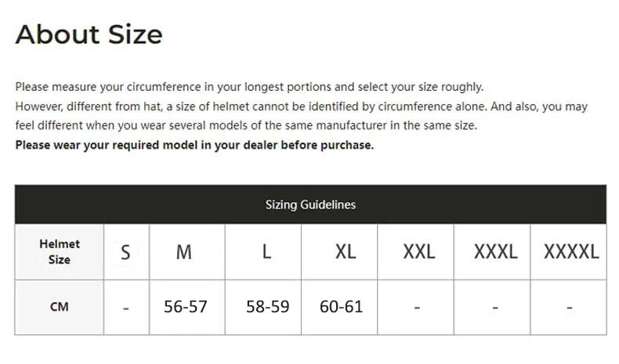Image resolution: width=619 pixels, height=364 pixels.
Task: Click the dash under the XXXXL column
Action: (x=570, y=308)
